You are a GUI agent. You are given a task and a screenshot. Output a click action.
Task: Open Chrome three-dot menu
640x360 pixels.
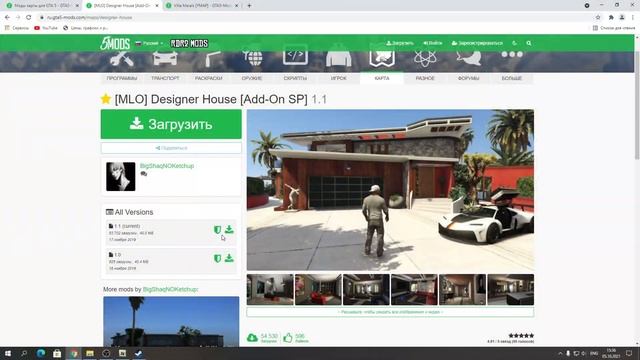(633, 17)
